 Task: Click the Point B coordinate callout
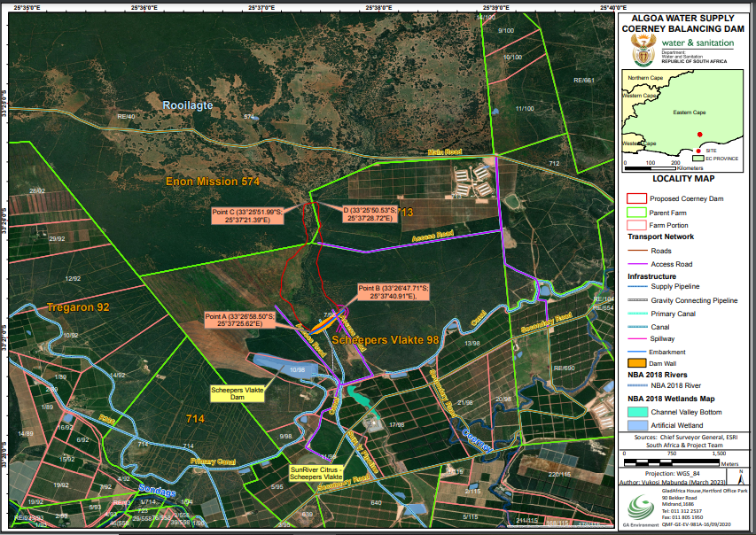(393, 292)
